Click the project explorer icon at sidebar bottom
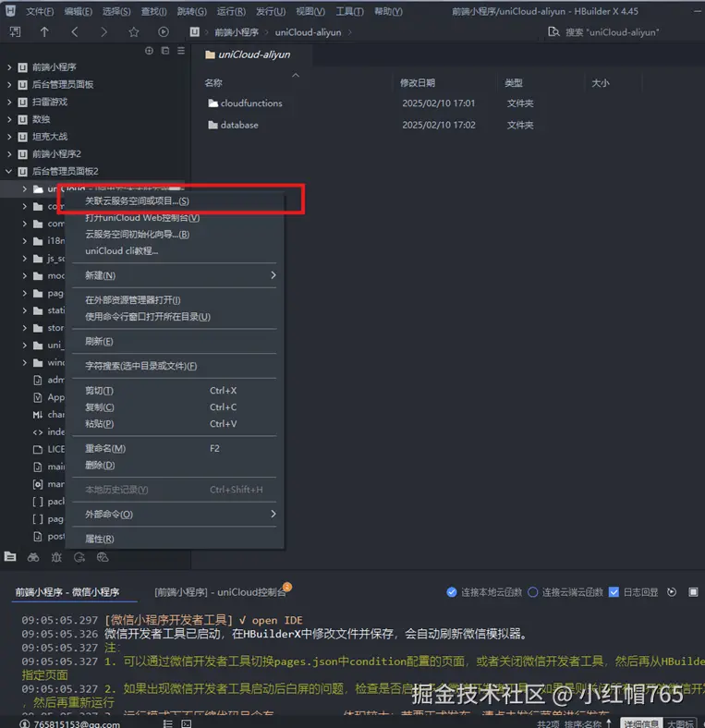This screenshot has height=728, width=705. (x=10, y=556)
